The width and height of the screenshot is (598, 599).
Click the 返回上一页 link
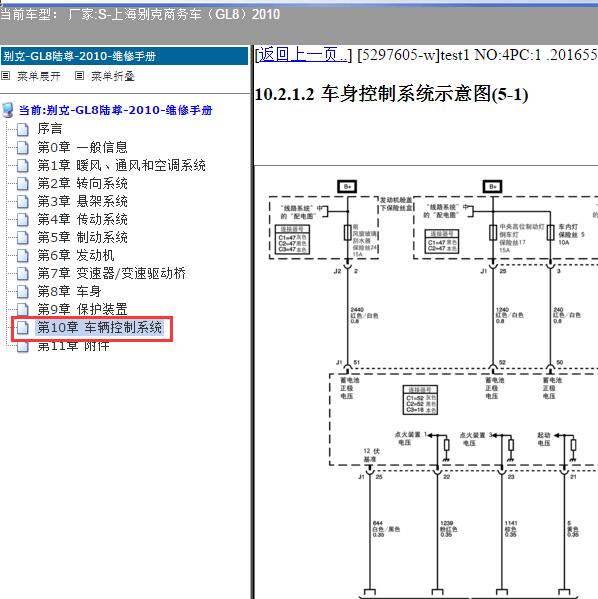(303, 55)
